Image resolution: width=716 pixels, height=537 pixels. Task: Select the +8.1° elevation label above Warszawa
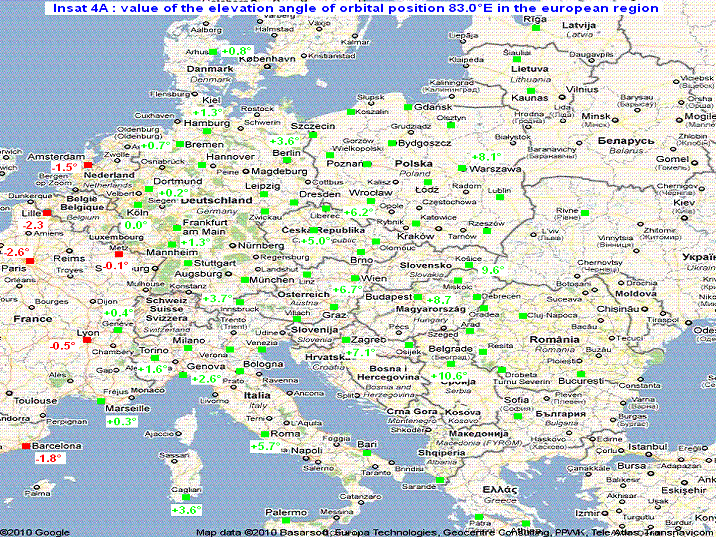click(x=486, y=157)
